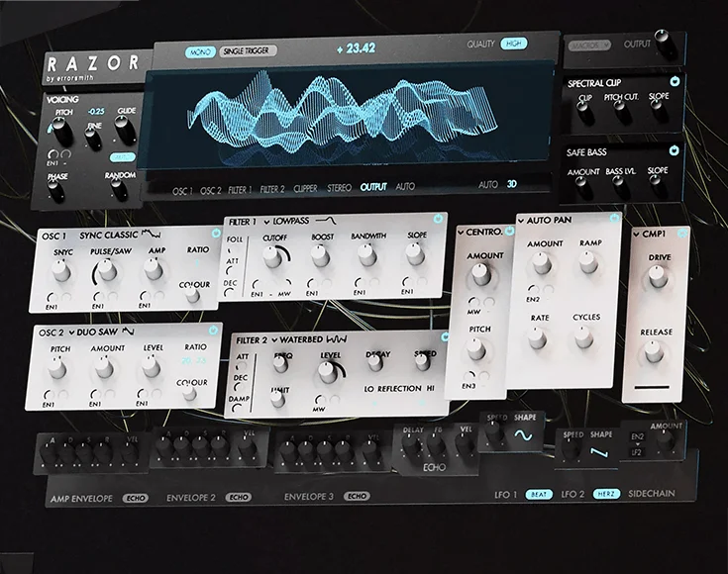Click the OSC 2 power icon
728x574 pixels.
[213, 330]
